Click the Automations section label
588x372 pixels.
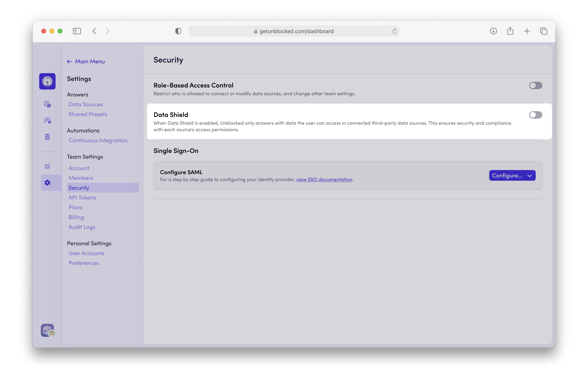83,131
